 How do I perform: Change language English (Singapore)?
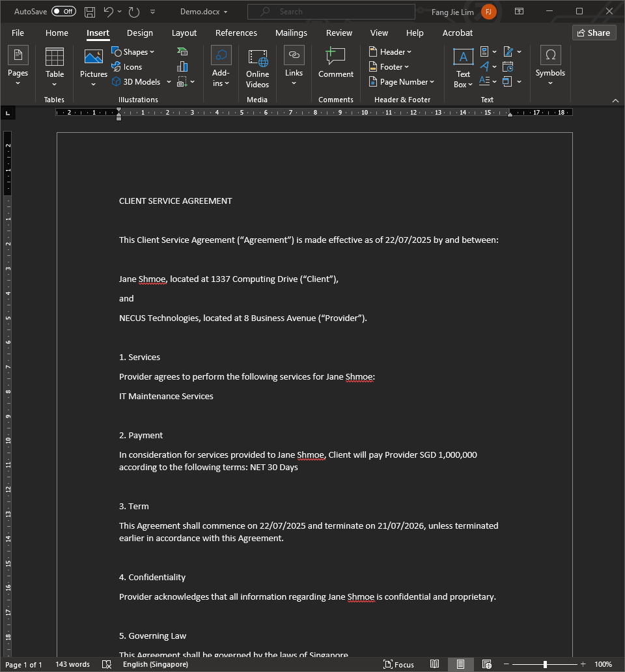pyautogui.click(x=156, y=664)
